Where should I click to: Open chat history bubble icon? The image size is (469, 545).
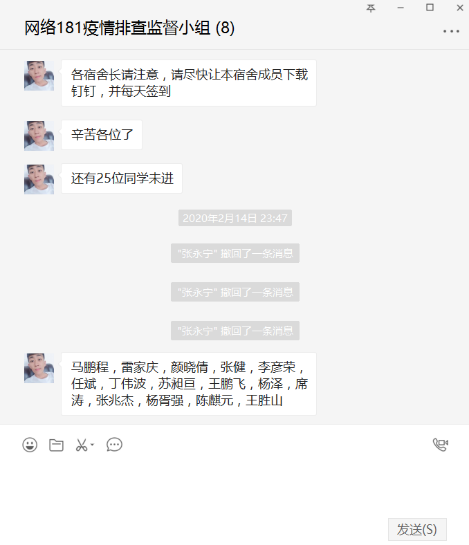[x=114, y=445]
